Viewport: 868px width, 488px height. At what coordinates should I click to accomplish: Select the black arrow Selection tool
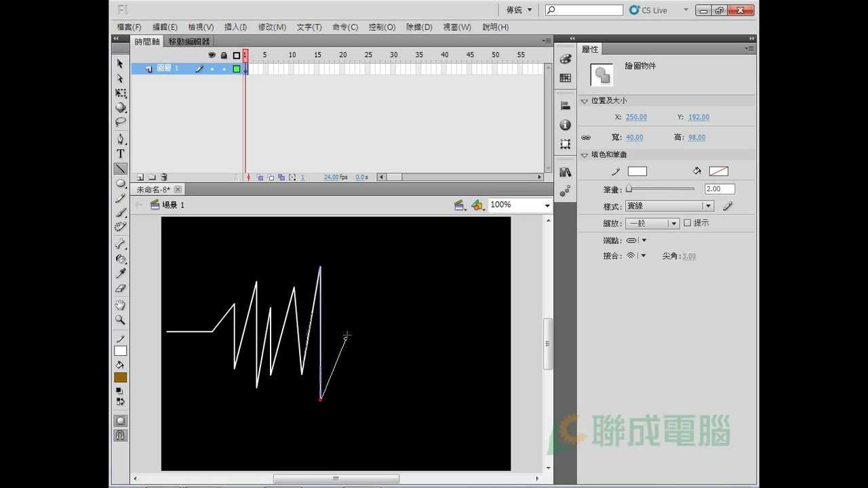tap(120, 64)
